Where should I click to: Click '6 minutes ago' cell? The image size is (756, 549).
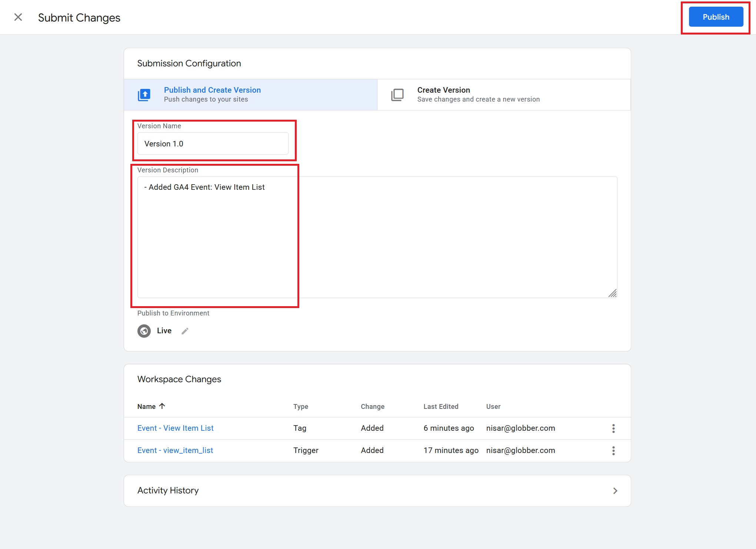tap(449, 428)
